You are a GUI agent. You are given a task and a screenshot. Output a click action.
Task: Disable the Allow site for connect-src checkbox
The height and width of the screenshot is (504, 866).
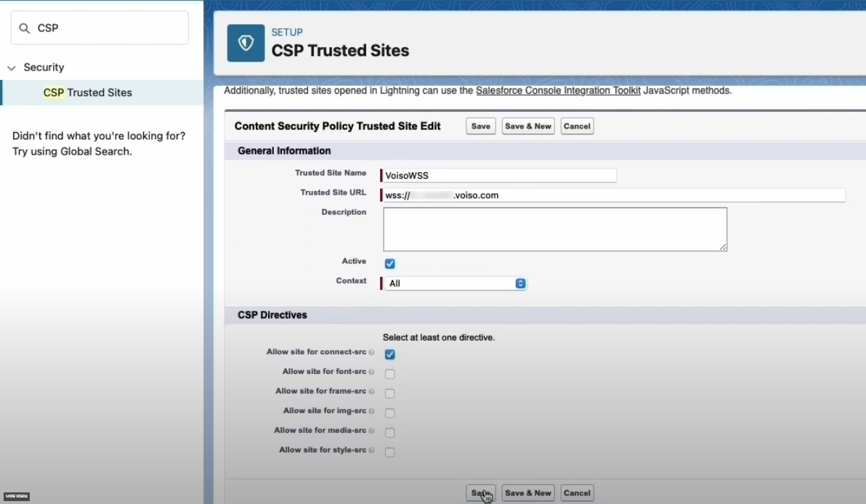(389, 354)
